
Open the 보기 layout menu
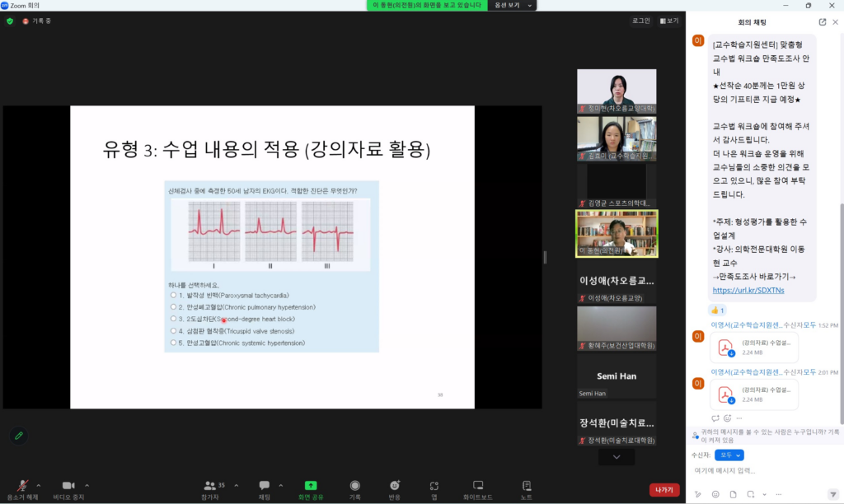point(668,21)
